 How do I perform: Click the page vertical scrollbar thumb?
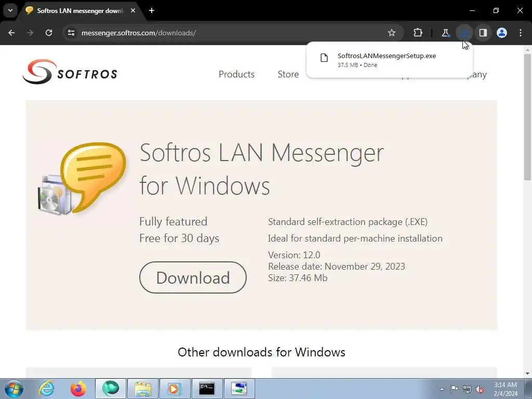click(x=527, y=117)
